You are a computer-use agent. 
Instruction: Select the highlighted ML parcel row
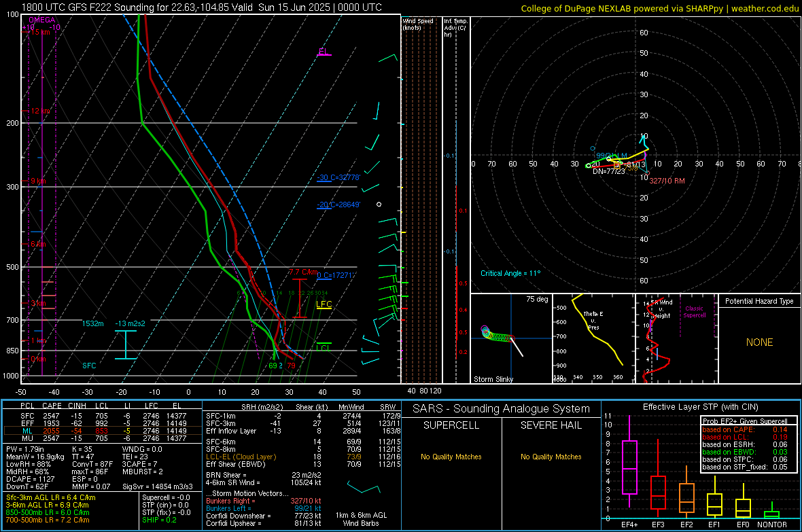[103, 431]
